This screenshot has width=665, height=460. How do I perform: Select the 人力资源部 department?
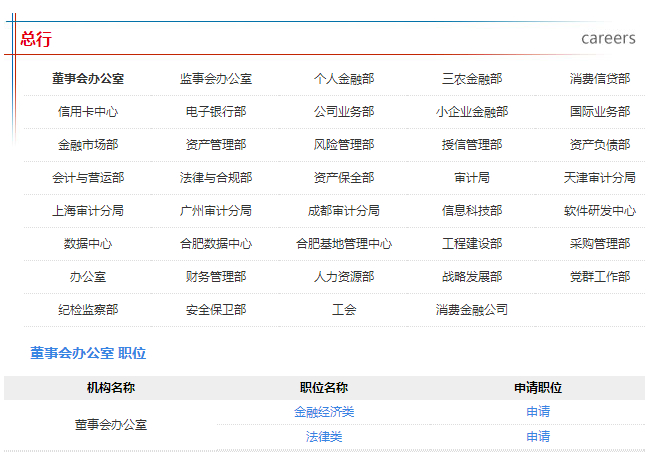tap(344, 276)
